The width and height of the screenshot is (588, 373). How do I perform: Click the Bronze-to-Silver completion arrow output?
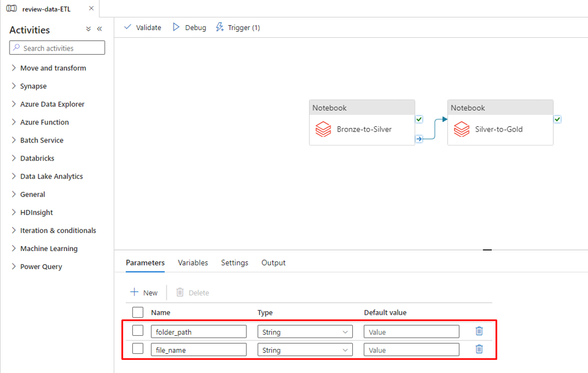(x=419, y=139)
